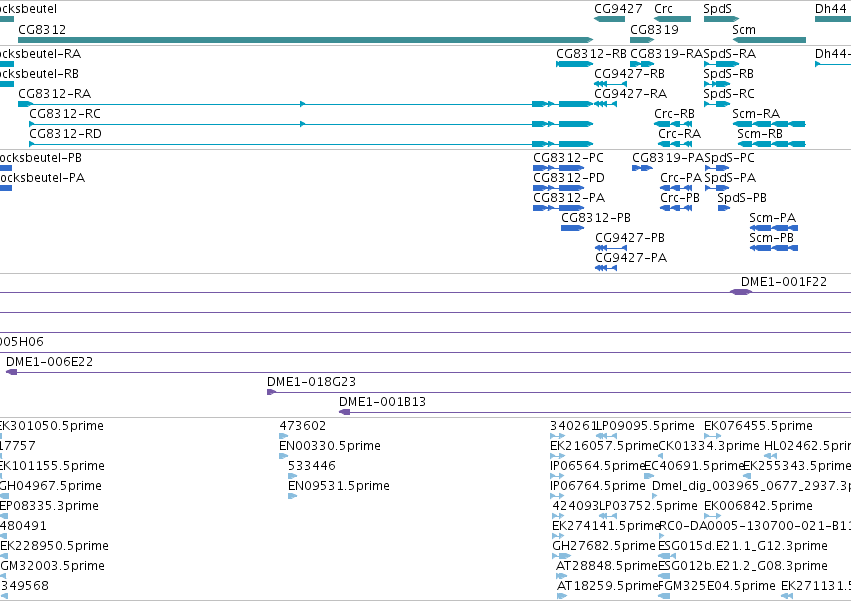The height and width of the screenshot is (601, 851).
Task: Select protein CG8312-PB label
Action: 596,218
